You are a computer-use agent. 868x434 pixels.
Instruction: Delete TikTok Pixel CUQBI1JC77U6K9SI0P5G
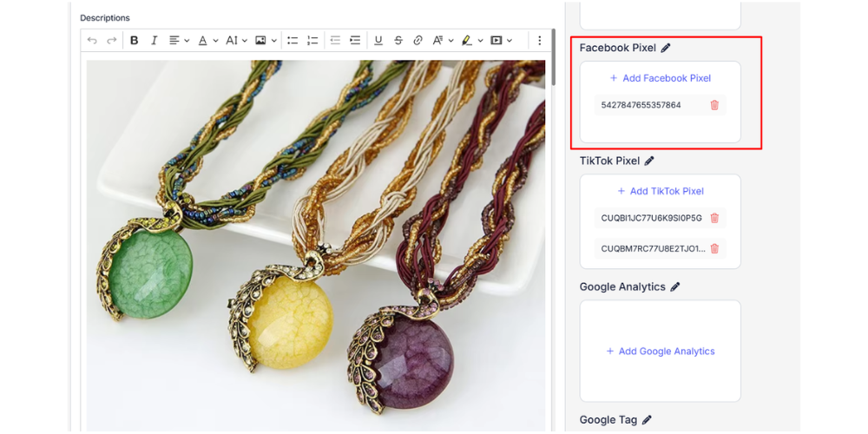[714, 219]
